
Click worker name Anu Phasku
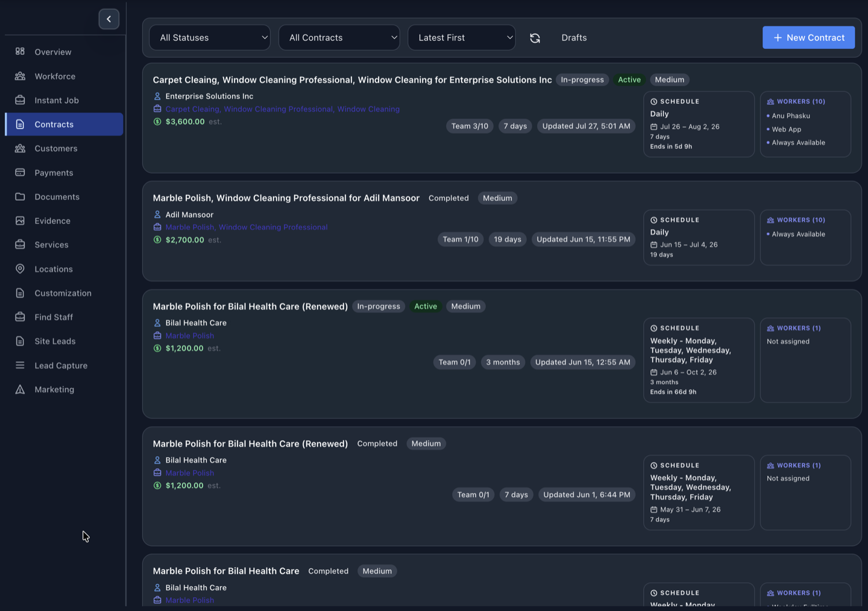click(791, 116)
